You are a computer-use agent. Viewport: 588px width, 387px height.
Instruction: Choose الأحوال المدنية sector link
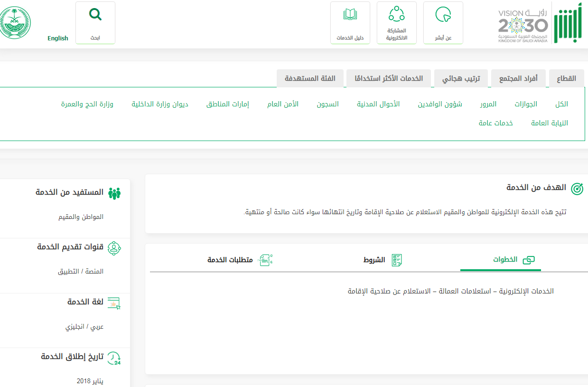point(378,104)
